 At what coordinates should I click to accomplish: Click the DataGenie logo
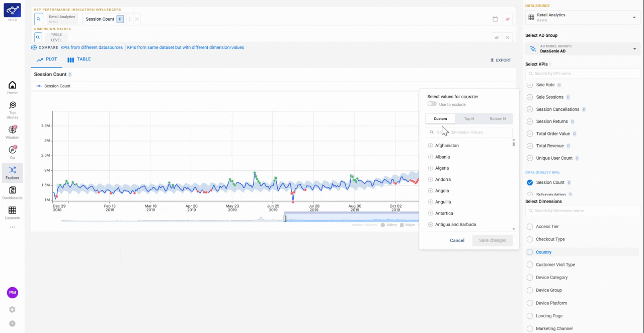(x=12, y=10)
